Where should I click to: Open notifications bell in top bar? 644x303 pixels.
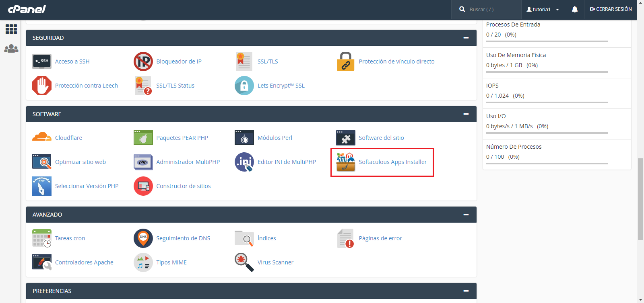click(575, 9)
